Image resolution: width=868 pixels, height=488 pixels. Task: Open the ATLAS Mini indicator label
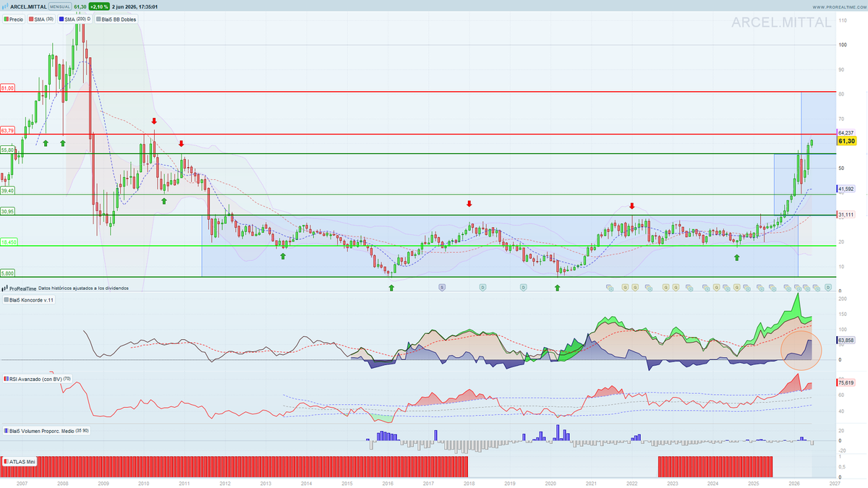coord(19,460)
